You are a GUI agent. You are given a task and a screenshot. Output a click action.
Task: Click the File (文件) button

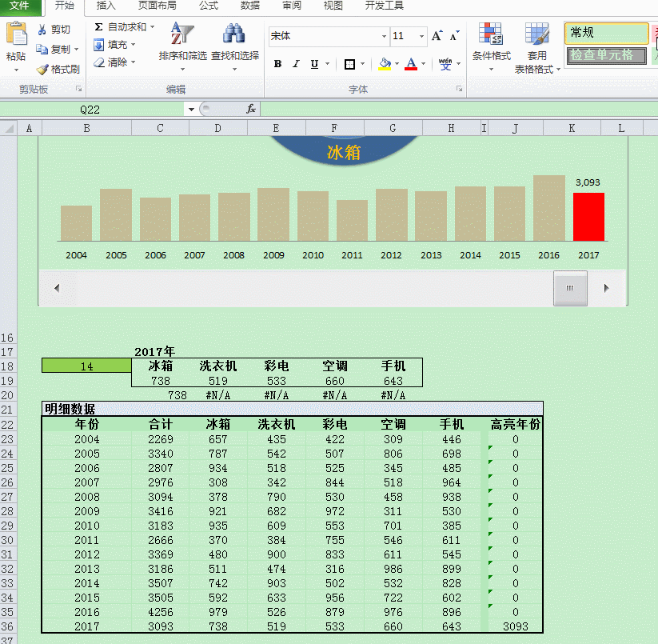pos(19,6)
